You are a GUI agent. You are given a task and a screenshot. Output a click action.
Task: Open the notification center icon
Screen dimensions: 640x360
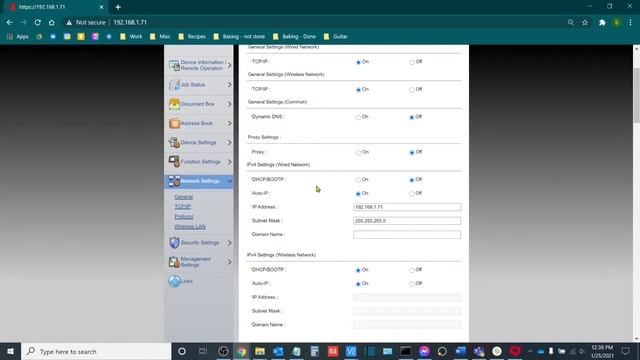pyautogui.click(x=625, y=351)
